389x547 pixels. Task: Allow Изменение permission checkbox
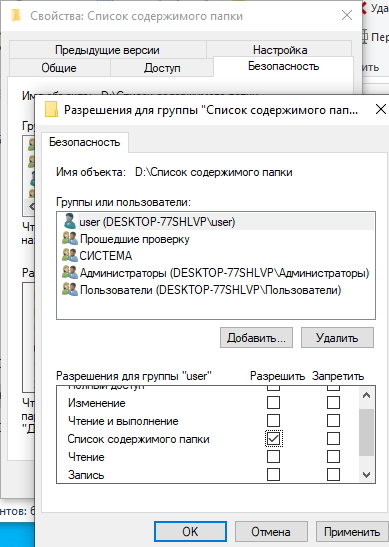click(273, 403)
